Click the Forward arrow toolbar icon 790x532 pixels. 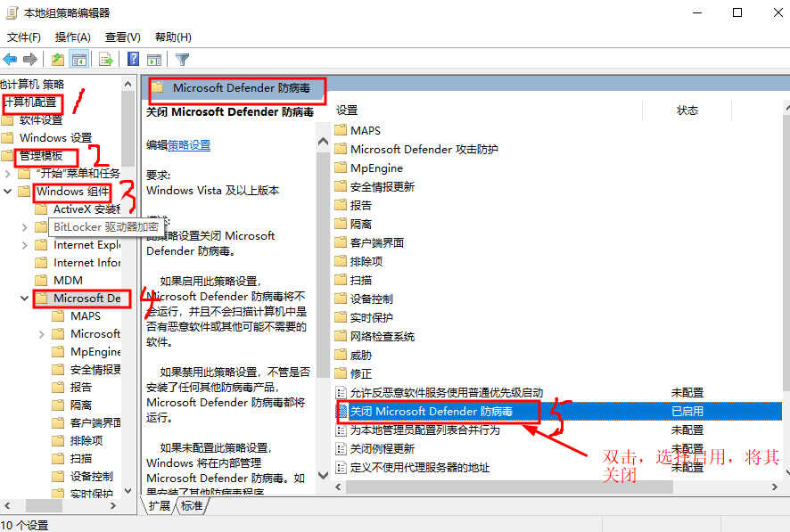(30, 60)
